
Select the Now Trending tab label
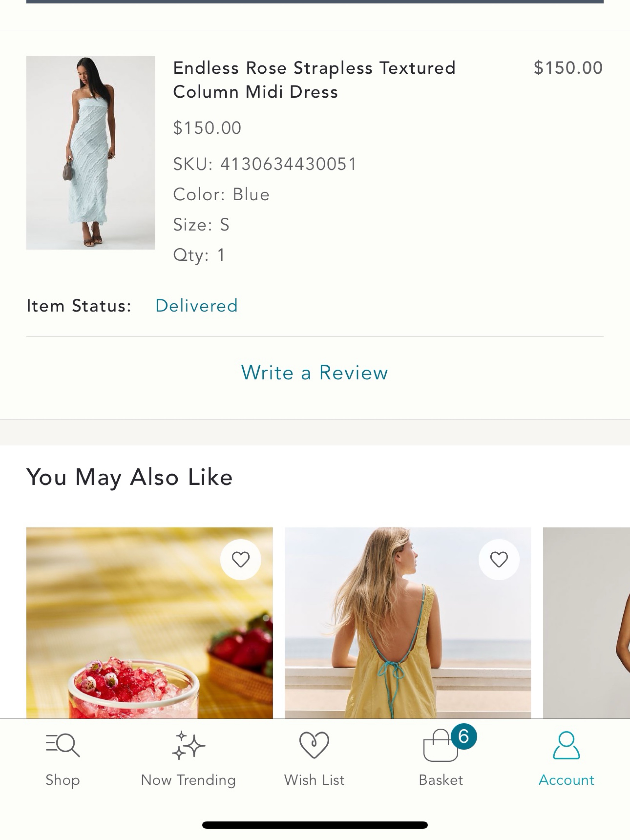point(188,780)
